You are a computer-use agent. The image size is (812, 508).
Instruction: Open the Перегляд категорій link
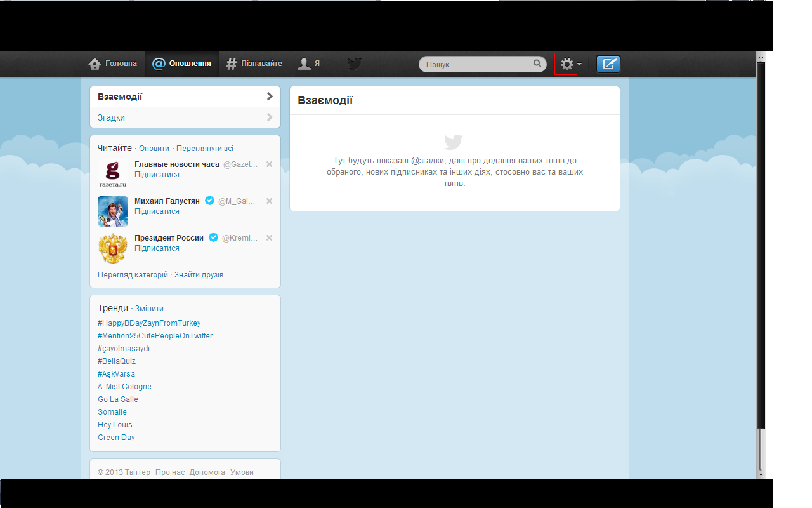tap(133, 275)
